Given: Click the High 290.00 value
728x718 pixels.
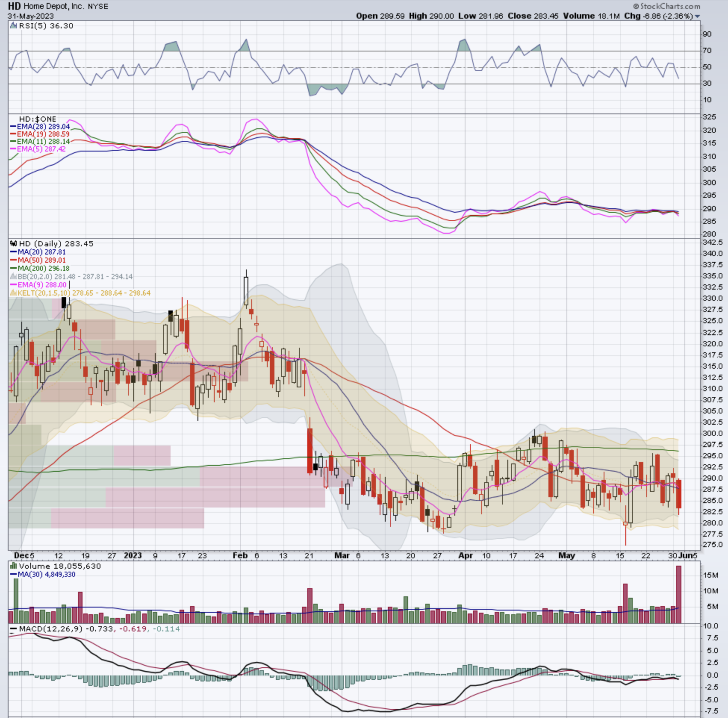Looking at the screenshot, I should pos(432,16).
